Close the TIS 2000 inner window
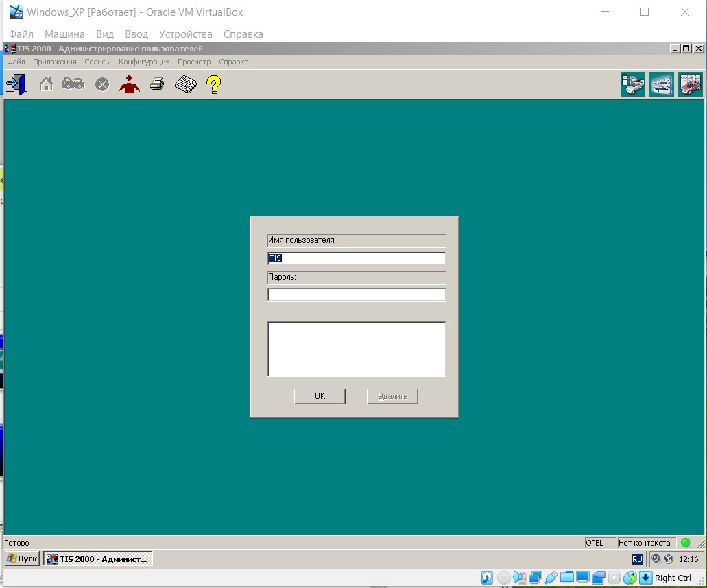The height and width of the screenshot is (588, 707). click(x=699, y=49)
